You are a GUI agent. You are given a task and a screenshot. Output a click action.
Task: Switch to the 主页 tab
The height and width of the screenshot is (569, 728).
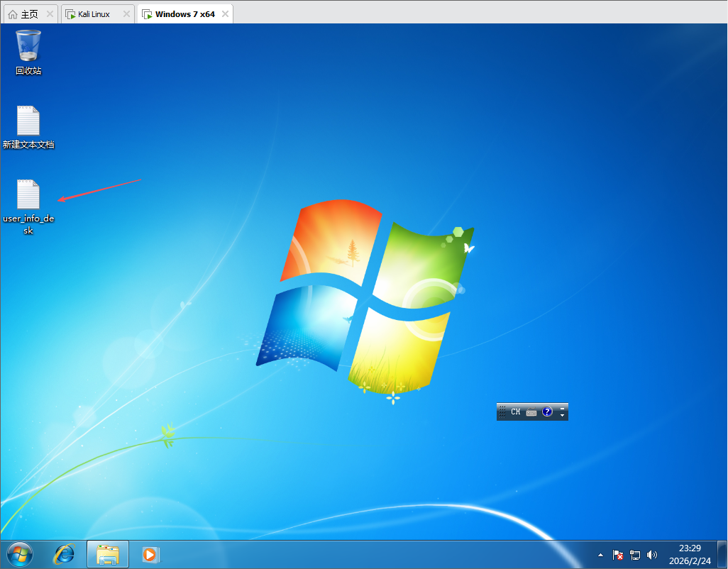pyautogui.click(x=29, y=14)
